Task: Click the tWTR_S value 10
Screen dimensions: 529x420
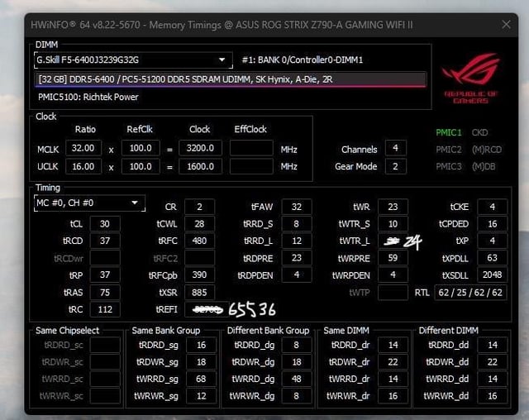Action: pos(393,224)
